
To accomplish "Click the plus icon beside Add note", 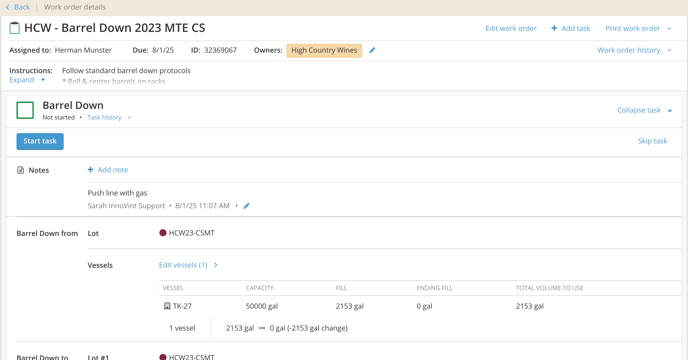I will click(90, 169).
